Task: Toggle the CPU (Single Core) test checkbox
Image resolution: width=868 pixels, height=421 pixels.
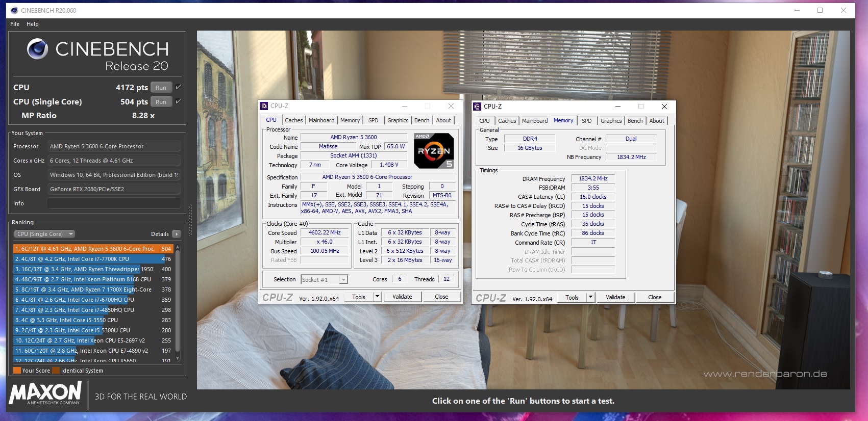Action: coord(178,101)
